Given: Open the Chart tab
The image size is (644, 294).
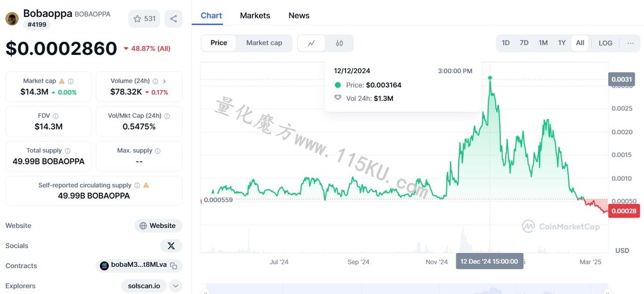Looking at the screenshot, I should click(211, 16).
